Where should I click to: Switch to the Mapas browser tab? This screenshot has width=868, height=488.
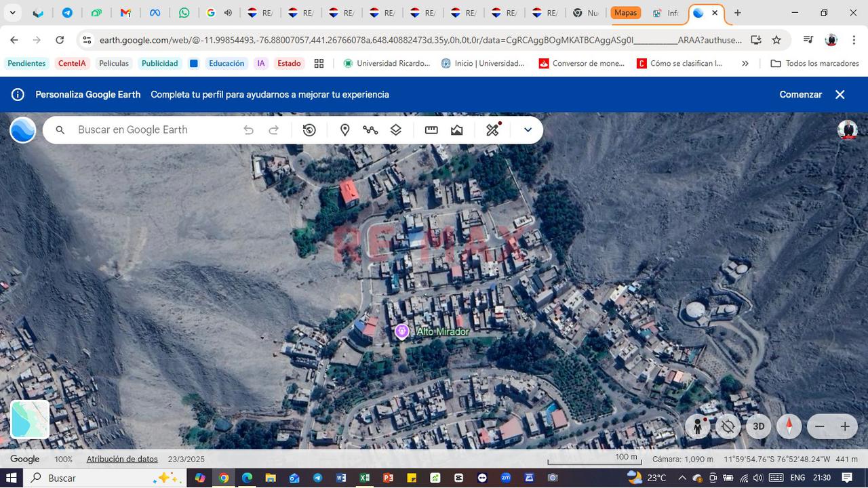coord(626,13)
